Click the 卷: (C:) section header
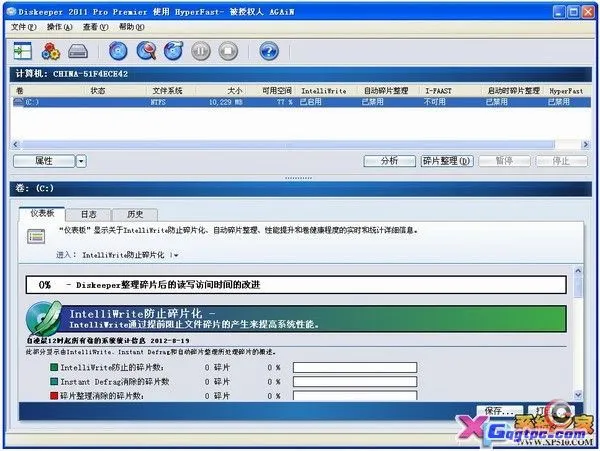 click(x=301, y=189)
